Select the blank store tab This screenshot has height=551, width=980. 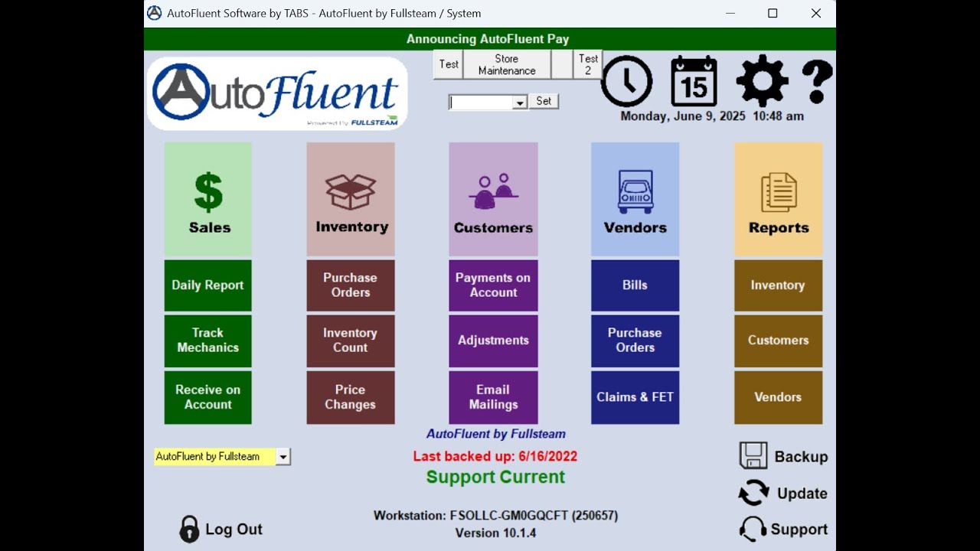(562, 64)
